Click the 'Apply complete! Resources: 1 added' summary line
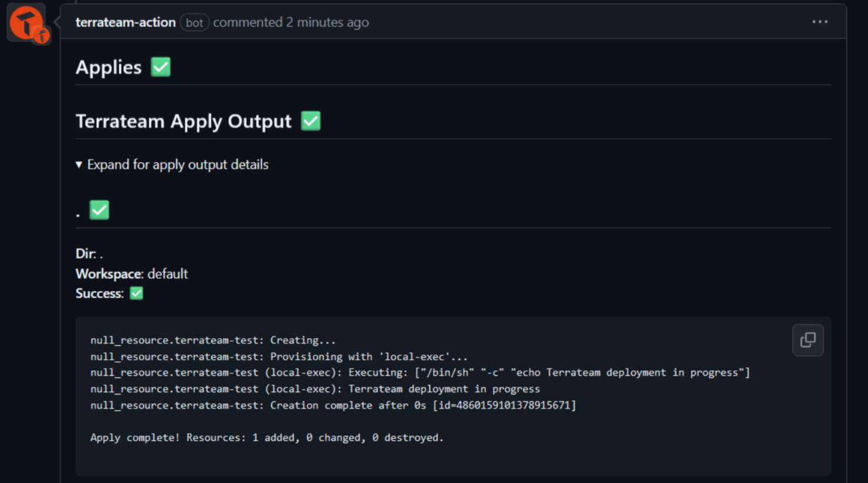The height and width of the screenshot is (483, 868). [266, 438]
